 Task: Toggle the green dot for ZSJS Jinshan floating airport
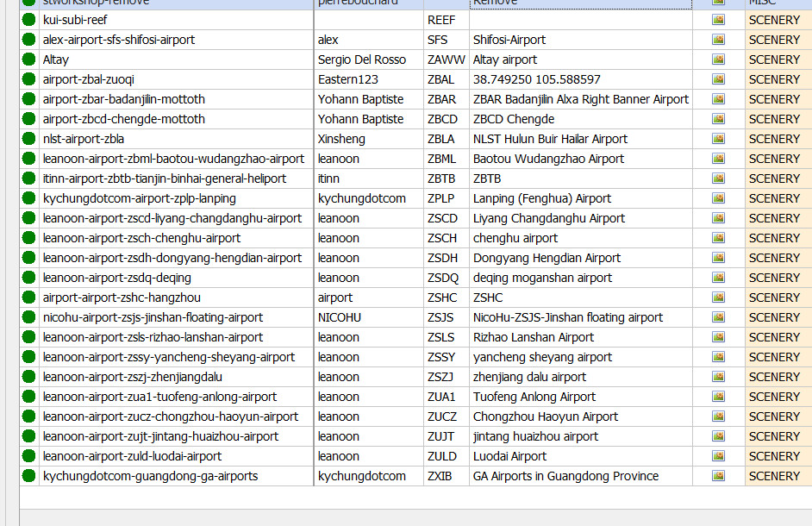click(x=29, y=317)
